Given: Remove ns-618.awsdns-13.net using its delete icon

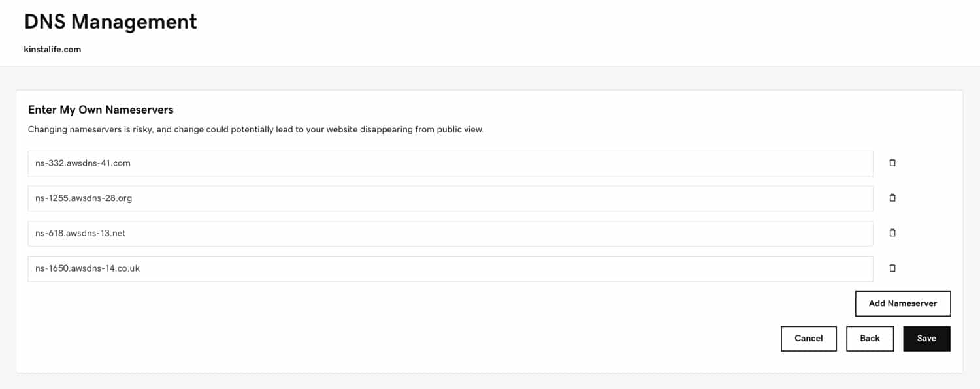Looking at the screenshot, I should [892, 233].
